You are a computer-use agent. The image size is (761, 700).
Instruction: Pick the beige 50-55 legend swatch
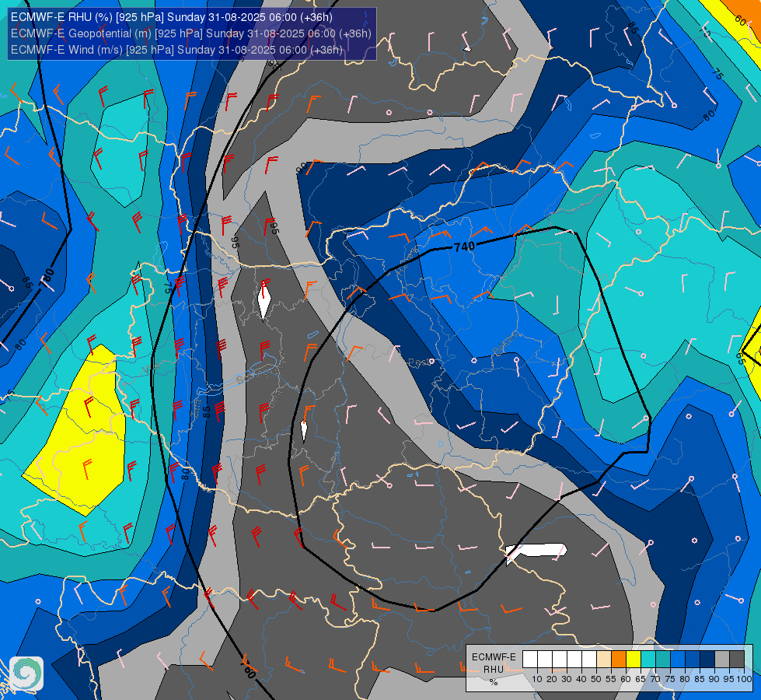[x=603, y=659]
